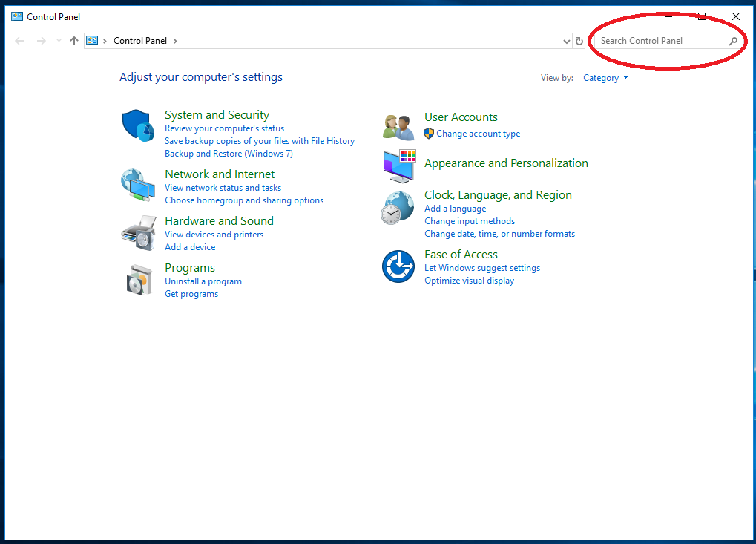Viewport: 756px width, 544px height.
Task: Open Hardware and Sound heading
Action: pyautogui.click(x=219, y=221)
